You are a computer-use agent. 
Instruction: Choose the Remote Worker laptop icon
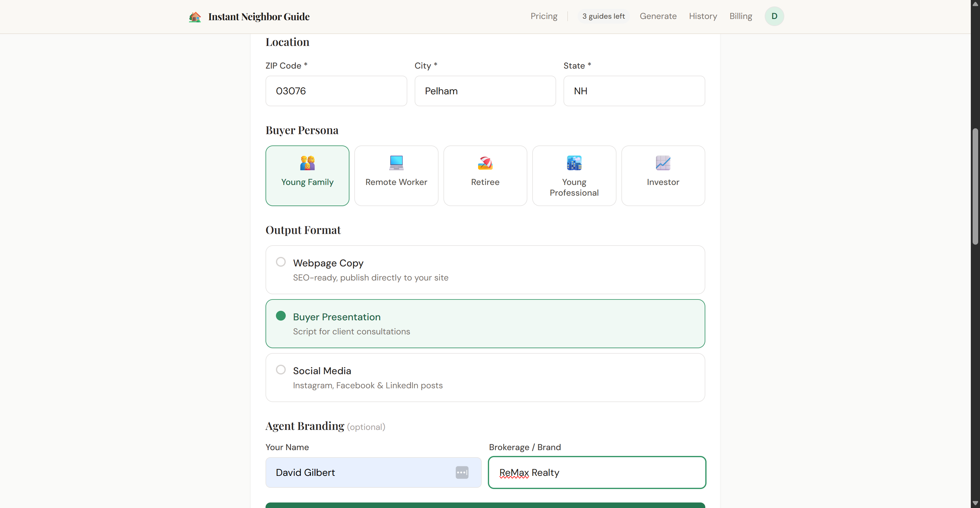[x=396, y=163]
